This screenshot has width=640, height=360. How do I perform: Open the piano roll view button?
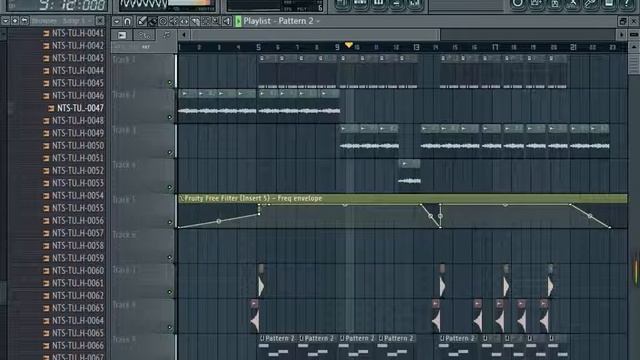378,4
